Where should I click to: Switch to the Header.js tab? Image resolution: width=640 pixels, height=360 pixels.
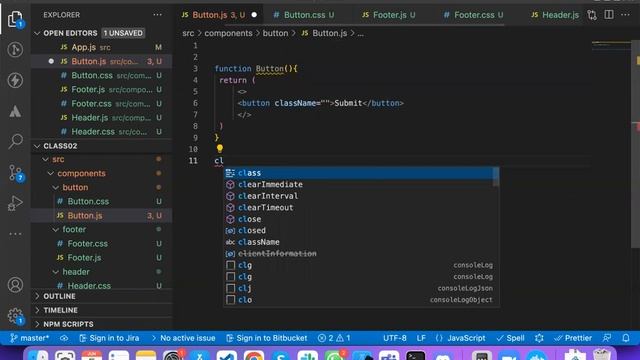pyautogui.click(x=555, y=15)
